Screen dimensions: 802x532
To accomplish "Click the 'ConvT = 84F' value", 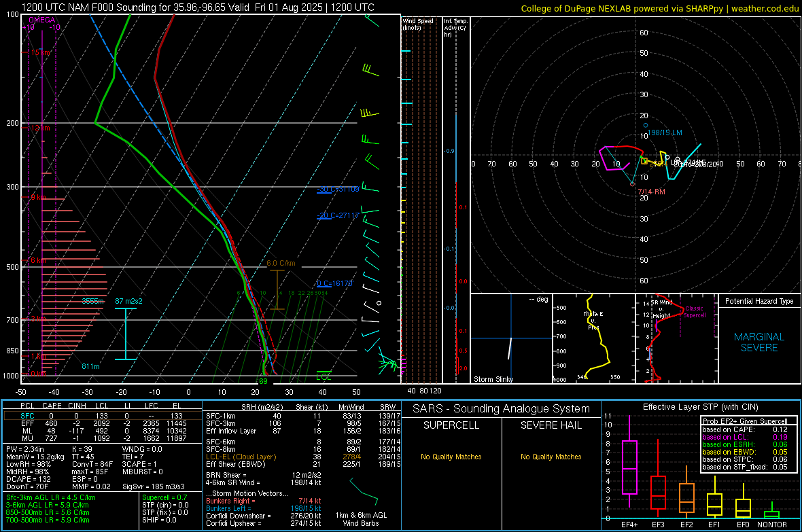I will point(92,464).
